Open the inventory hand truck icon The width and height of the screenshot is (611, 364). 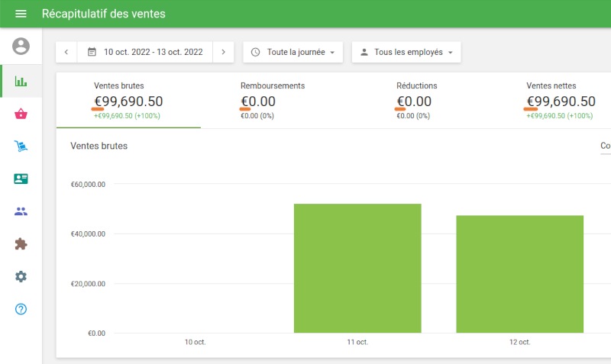[21, 147]
